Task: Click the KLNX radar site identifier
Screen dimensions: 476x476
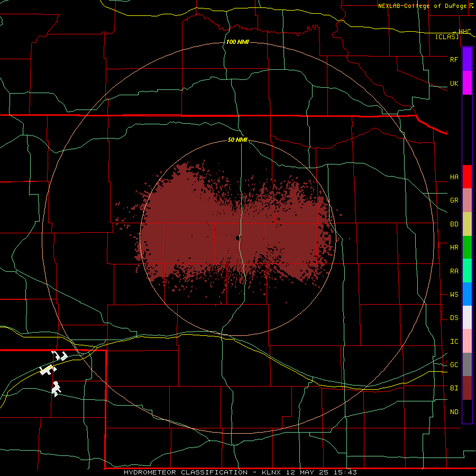Action: coord(271,472)
